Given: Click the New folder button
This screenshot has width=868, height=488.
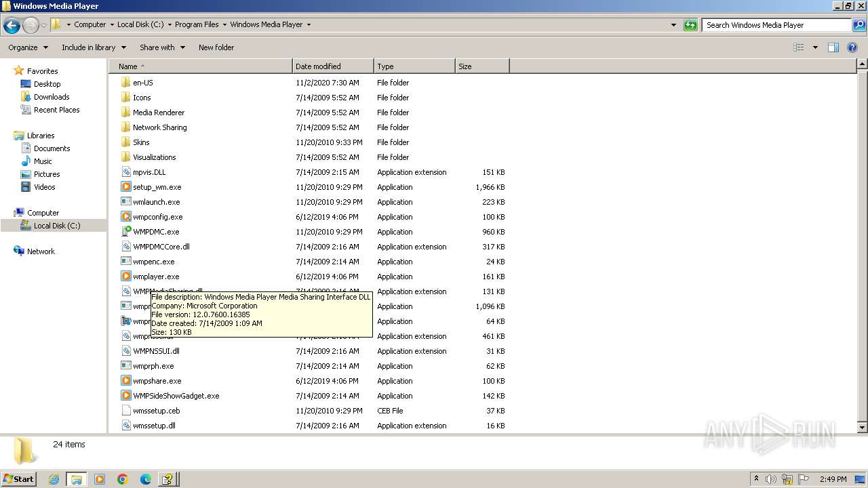Looking at the screenshot, I should coord(216,47).
